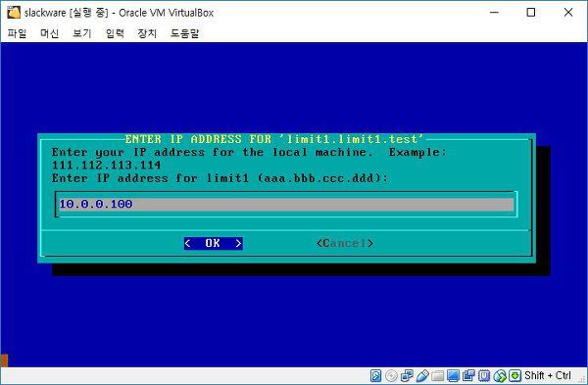Click the host key down-arrow icon

tap(515, 375)
